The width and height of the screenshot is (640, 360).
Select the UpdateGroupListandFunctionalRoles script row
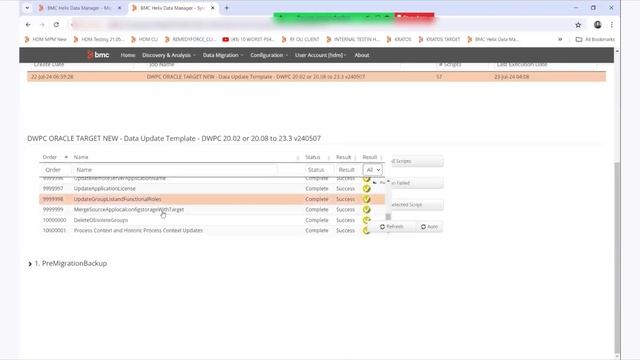point(212,199)
